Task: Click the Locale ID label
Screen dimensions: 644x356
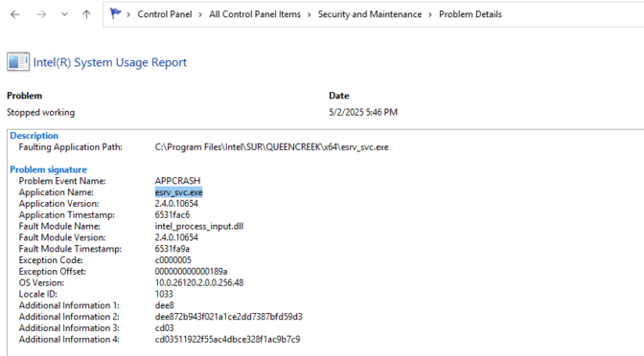Action: pyautogui.click(x=37, y=294)
